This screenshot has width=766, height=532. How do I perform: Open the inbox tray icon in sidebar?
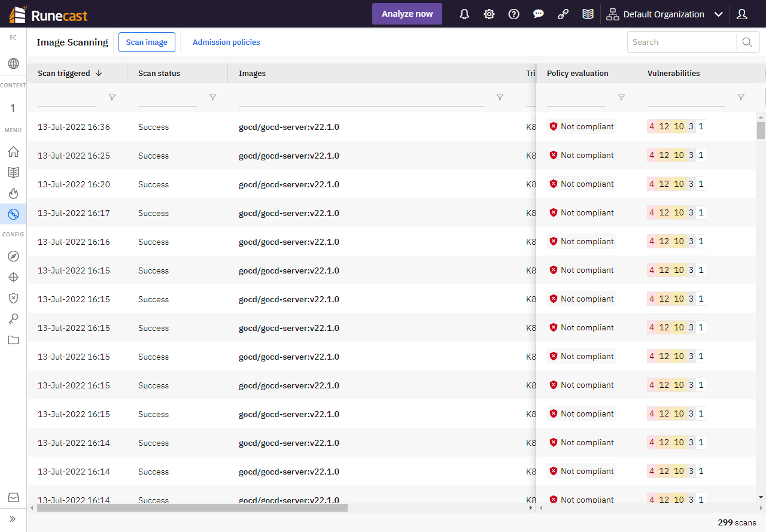tap(13, 497)
